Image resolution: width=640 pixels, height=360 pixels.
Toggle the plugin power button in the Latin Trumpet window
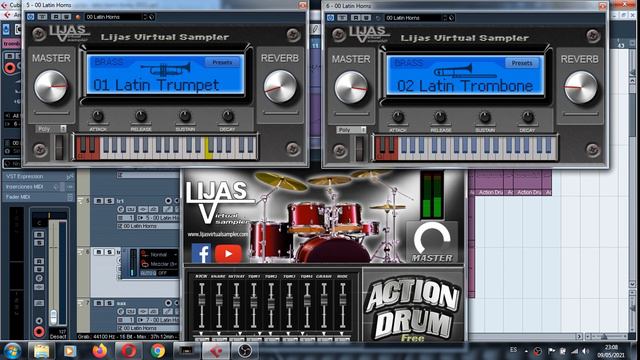[31, 17]
